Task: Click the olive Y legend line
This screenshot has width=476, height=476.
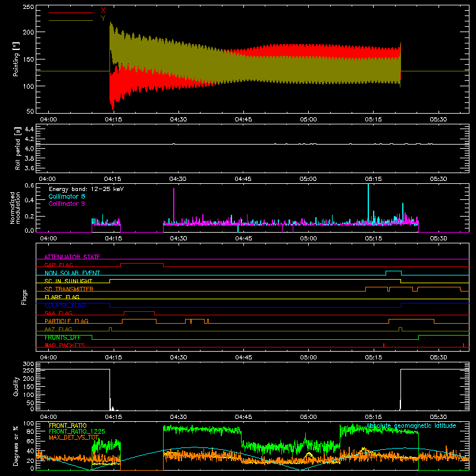Action: [x=70, y=20]
